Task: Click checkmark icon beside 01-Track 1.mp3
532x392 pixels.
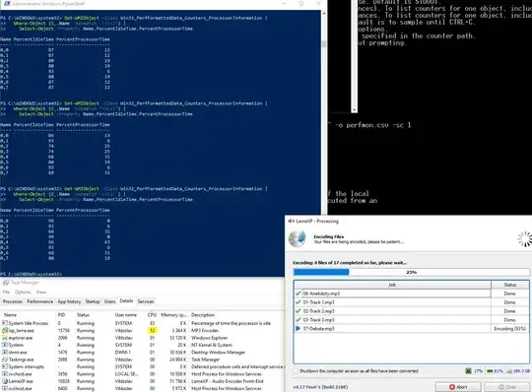Action: click(x=298, y=302)
